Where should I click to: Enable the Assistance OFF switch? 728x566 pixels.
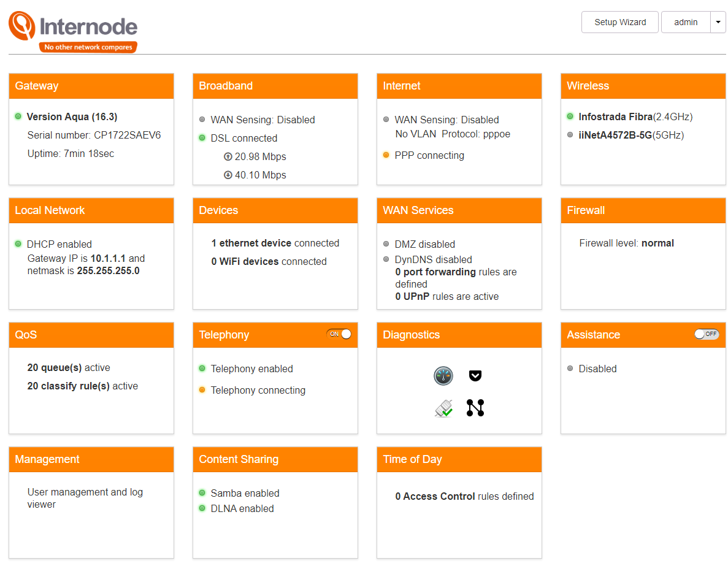[x=706, y=334]
